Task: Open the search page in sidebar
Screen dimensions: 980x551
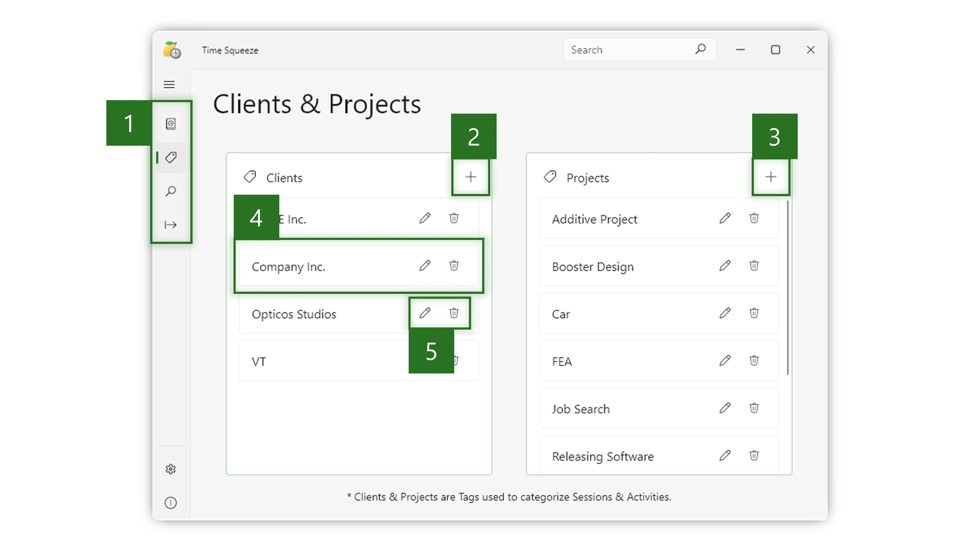Action: coord(171,191)
